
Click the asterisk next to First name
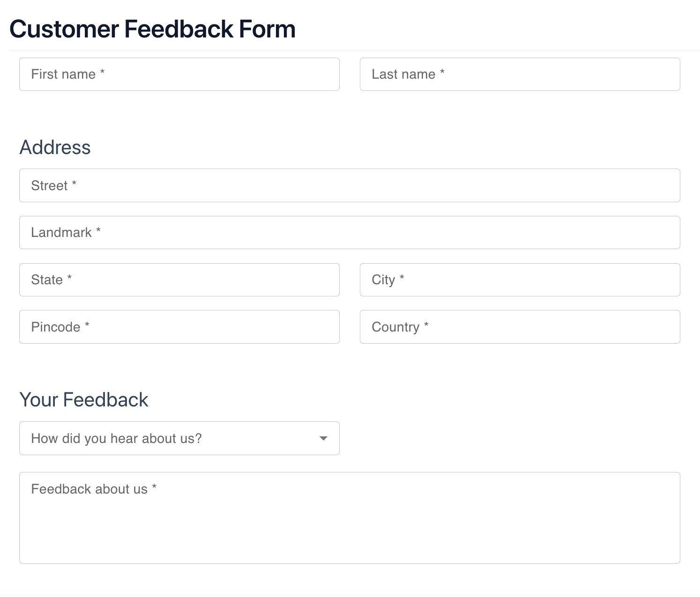click(x=103, y=73)
